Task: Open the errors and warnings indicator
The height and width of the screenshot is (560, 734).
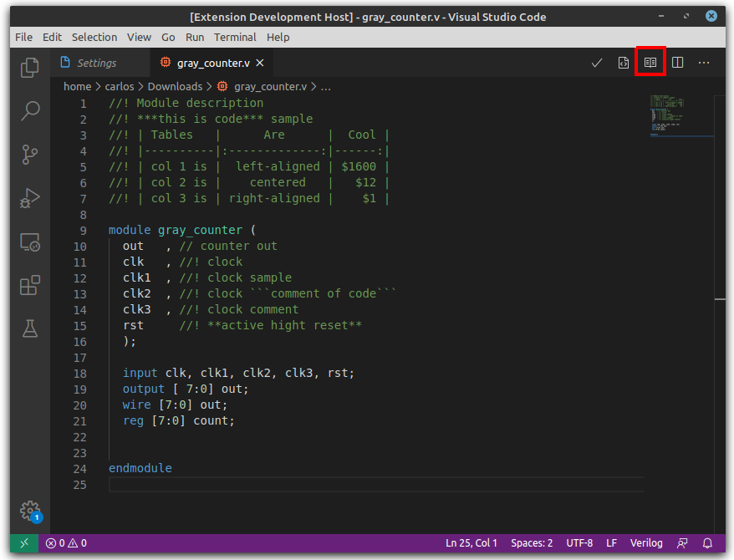Action: tap(66, 543)
